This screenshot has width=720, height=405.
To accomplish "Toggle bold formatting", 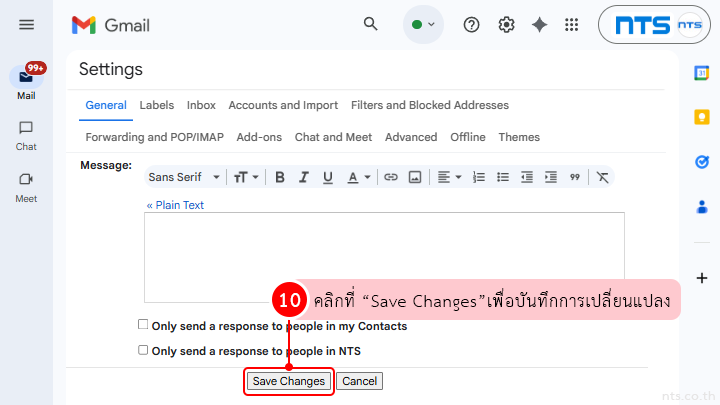I will pyautogui.click(x=280, y=177).
